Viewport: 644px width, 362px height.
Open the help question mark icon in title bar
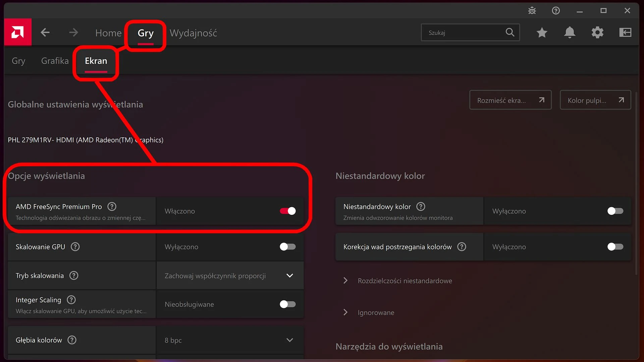[x=556, y=11]
